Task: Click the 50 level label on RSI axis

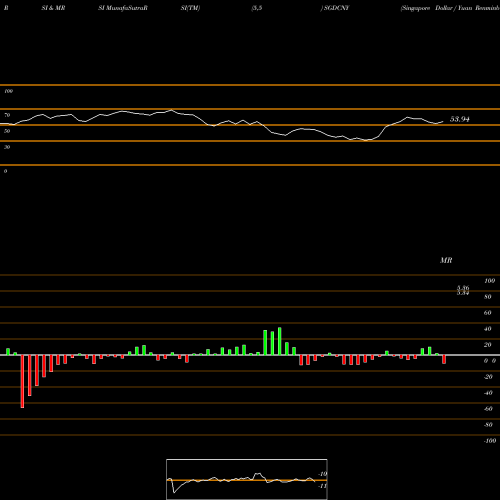Action: [7, 131]
